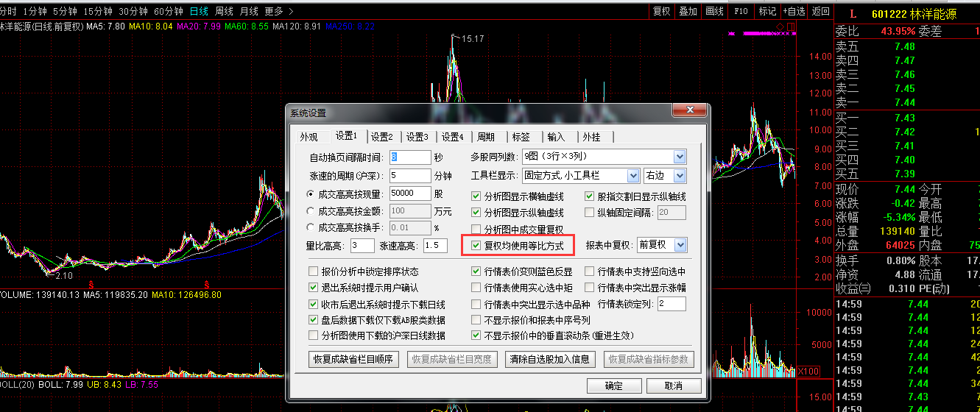
Task: Click 清除自选股加入信息 button
Action: click(x=551, y=360)
